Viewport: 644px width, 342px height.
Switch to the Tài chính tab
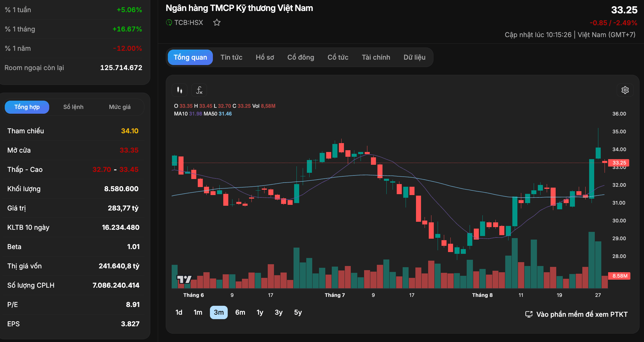[376, 57]
